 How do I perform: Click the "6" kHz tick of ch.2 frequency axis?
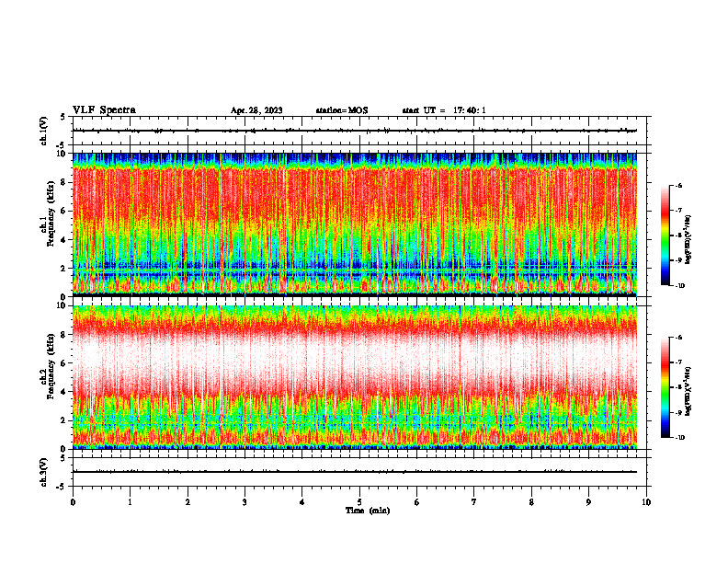tap(63, 363)
